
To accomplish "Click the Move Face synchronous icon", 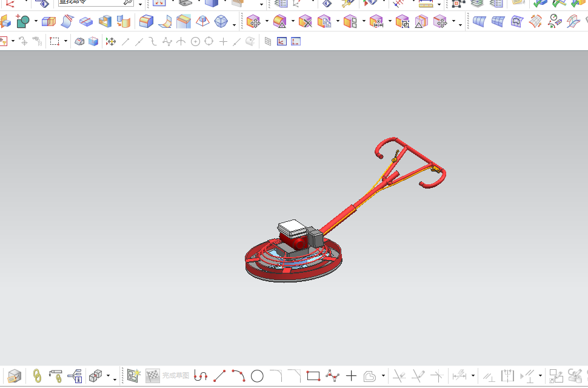I will (x=253, y=21).
